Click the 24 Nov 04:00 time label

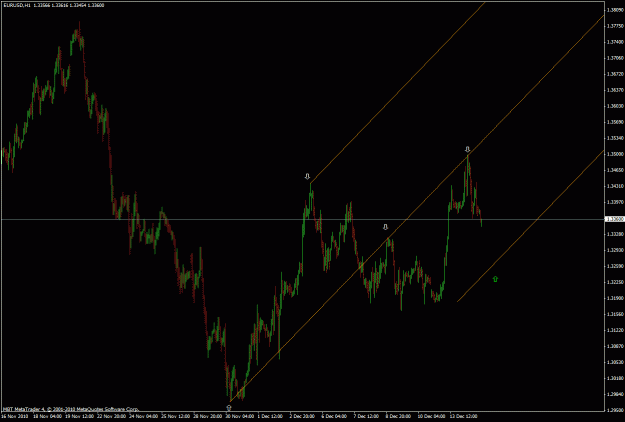pyautogui.click(x=144, y=416)
